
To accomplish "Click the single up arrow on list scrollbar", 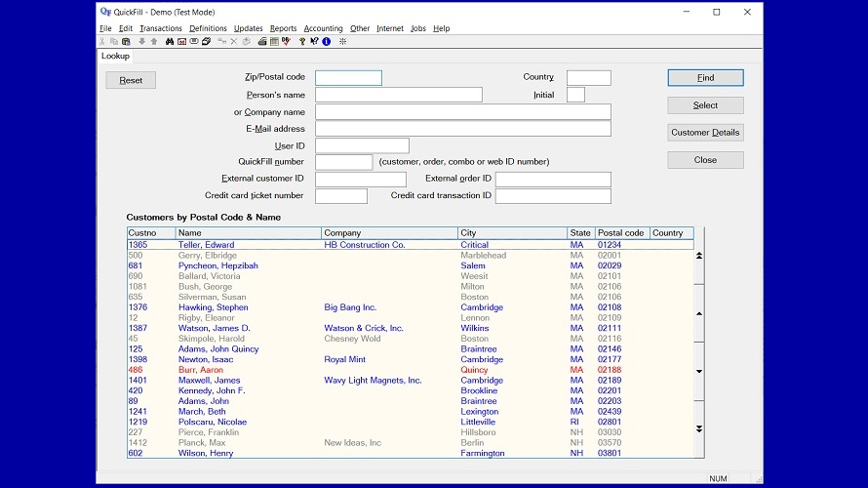I will click(x=699, y=313).
